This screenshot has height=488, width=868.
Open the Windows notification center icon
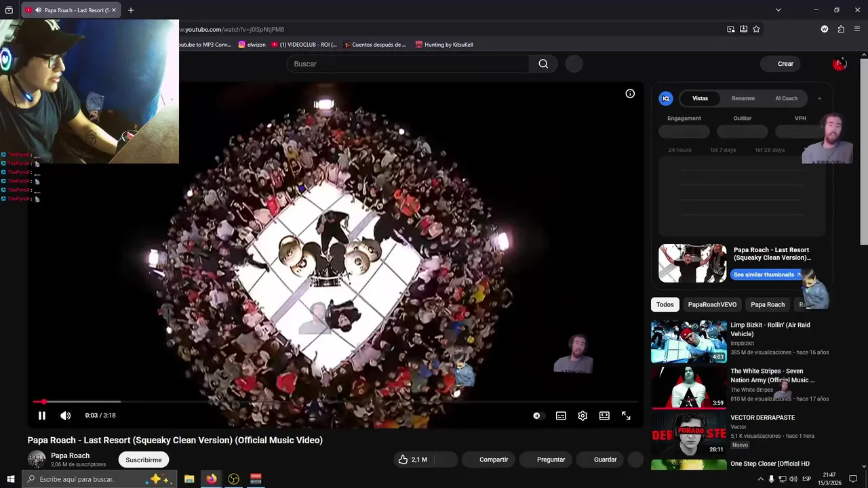click(853, 479)
